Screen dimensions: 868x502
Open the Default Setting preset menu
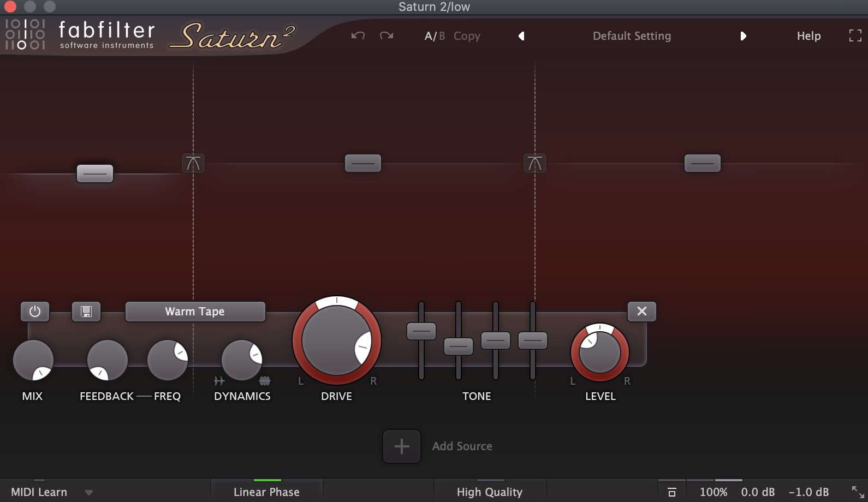632,36
